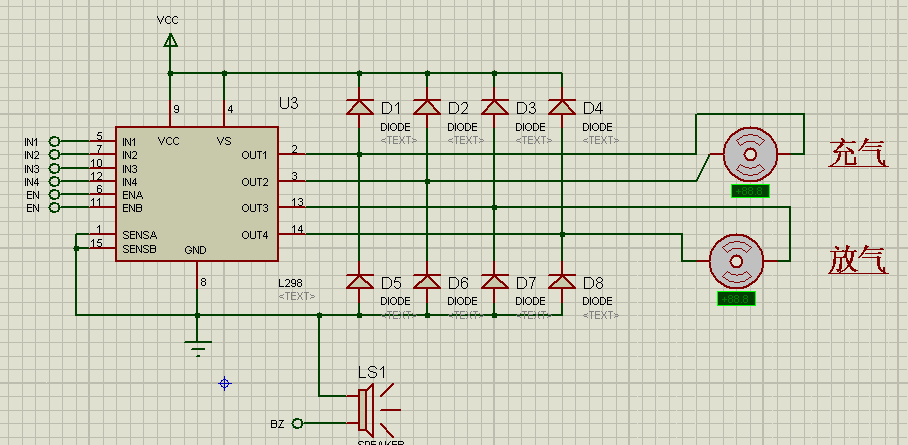The height and width of the screenshot is (445, 908).
Task: Click the VS pin label on U3
Action: pos(224,141)
